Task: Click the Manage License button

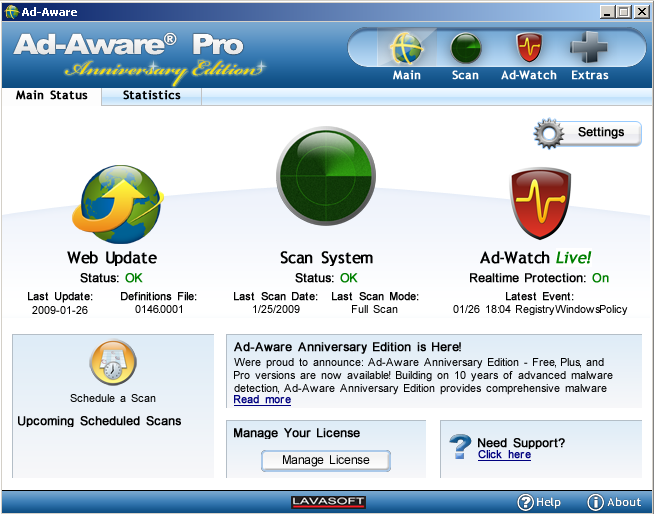Action: pos(326,460)
